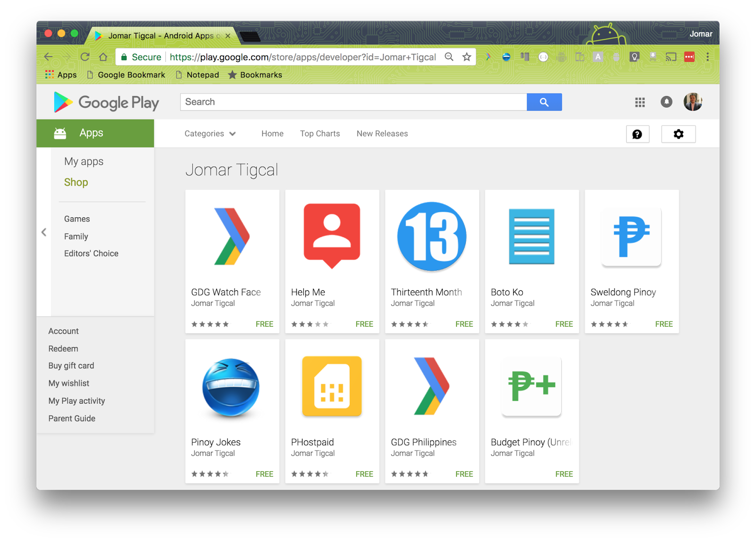Switch to New Releases
756x542 pixels.
[x=382, y=134]
